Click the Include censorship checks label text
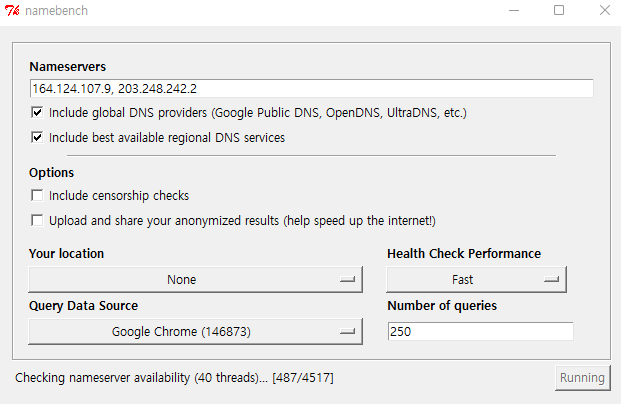This screenshot has width=621, height=404. click(119, 196)
